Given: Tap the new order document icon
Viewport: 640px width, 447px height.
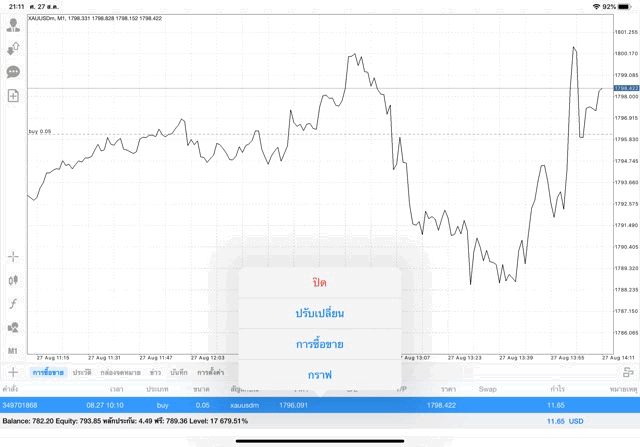Looking at the screenshot, I should click(x=13, y=96).
